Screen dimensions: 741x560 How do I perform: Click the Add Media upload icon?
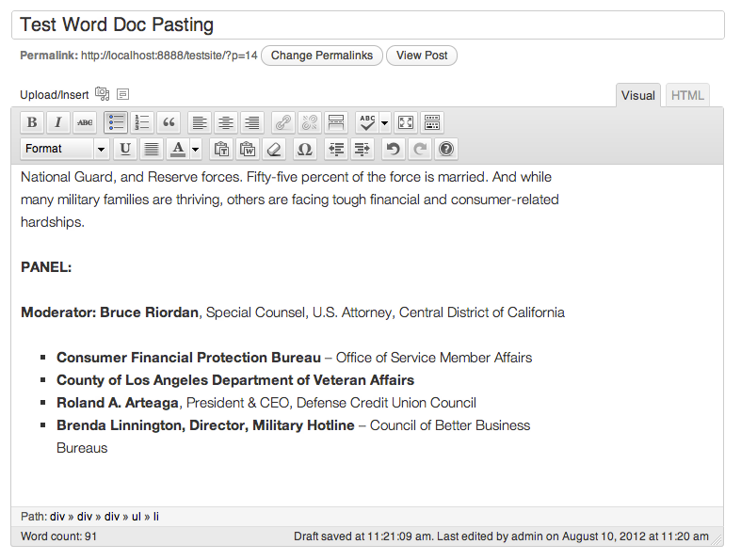(102, 93)
